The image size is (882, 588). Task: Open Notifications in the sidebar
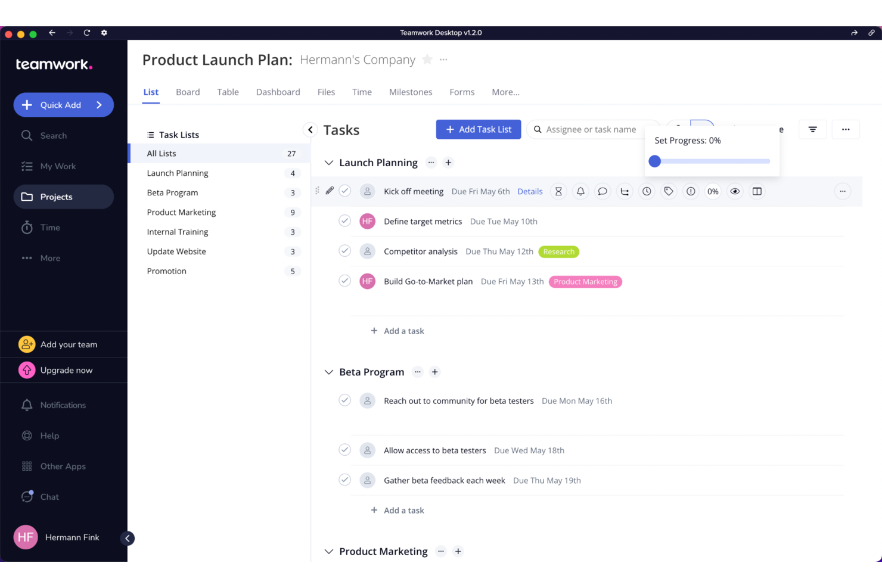64,405
